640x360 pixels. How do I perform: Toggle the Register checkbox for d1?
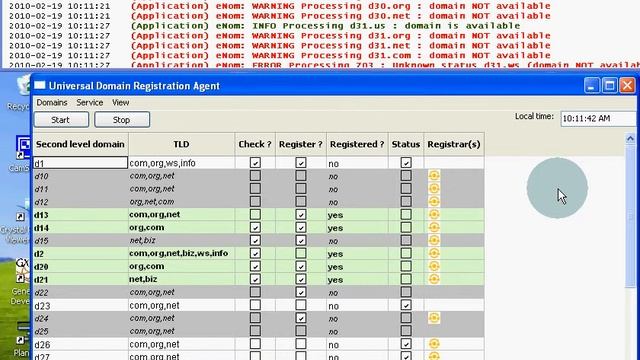tap(301, 163)
